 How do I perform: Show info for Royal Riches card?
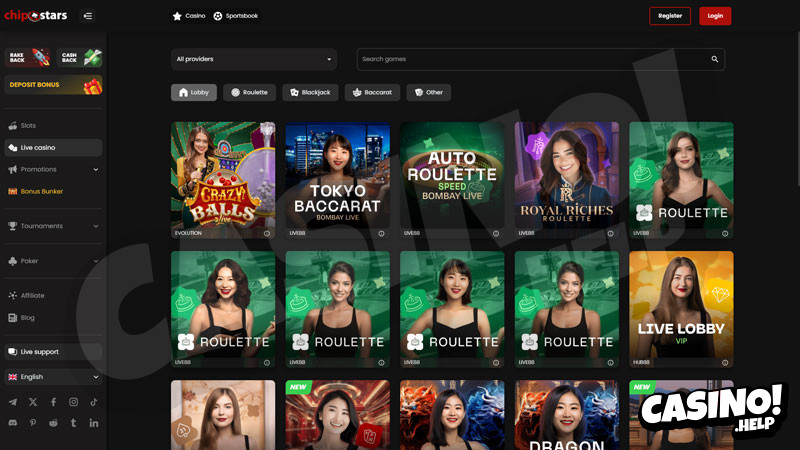click(x=610, y=234)
